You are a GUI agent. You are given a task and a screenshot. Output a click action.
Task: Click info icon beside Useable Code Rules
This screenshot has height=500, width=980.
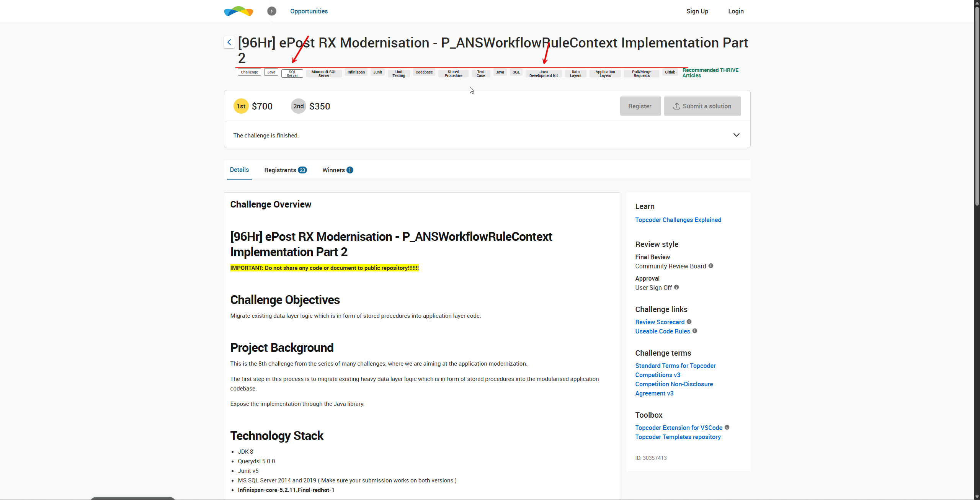tap(695, 331)
